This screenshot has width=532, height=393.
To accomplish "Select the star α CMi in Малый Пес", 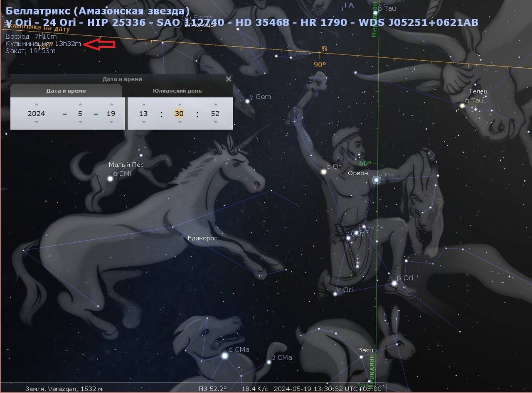I will coord(110,179).
